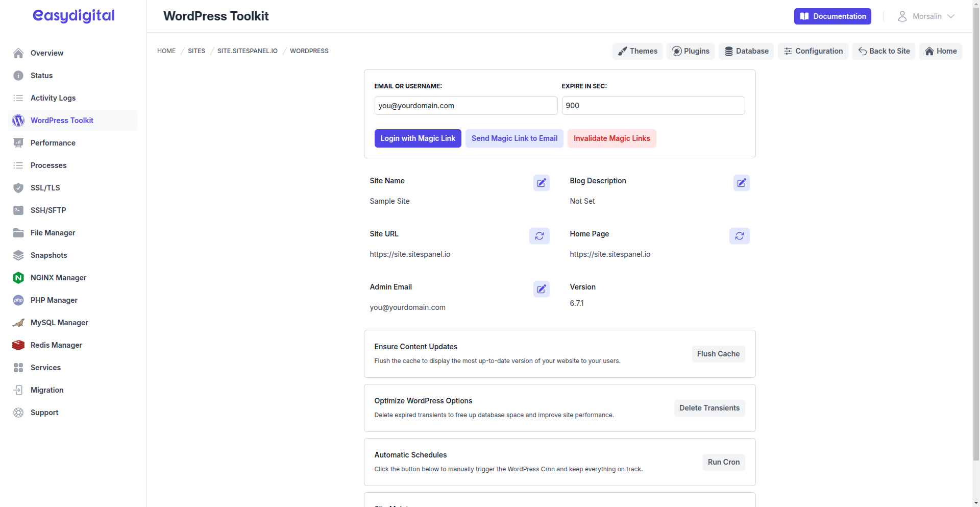Click the refresh icon next to Site URL

tap(539, 236)
